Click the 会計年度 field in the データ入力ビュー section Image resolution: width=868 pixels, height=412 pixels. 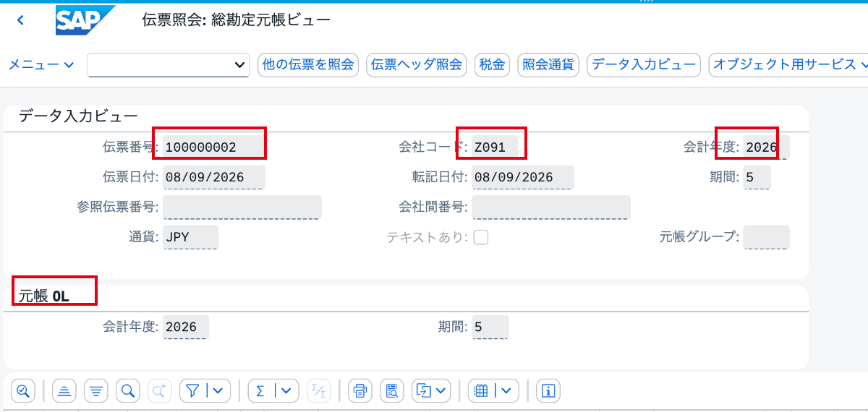click(x=766, y=147)
